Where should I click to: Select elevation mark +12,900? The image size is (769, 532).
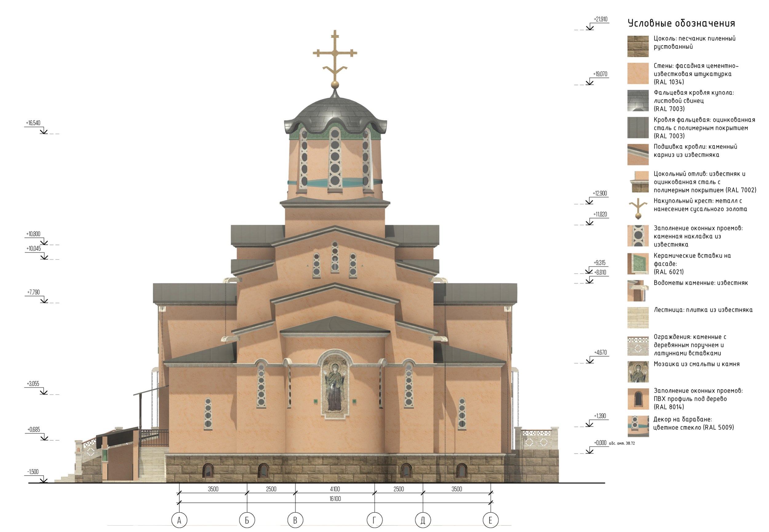(x=600, y=193)
